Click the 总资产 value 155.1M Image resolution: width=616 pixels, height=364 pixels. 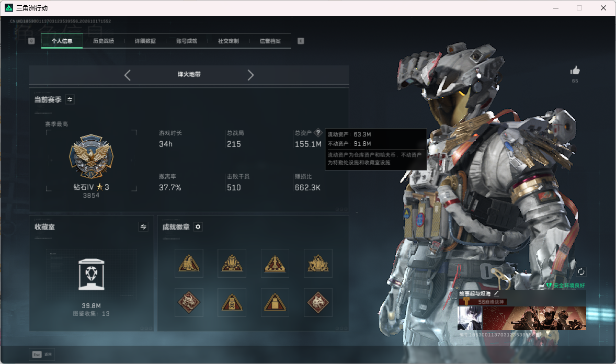point(308,144)
